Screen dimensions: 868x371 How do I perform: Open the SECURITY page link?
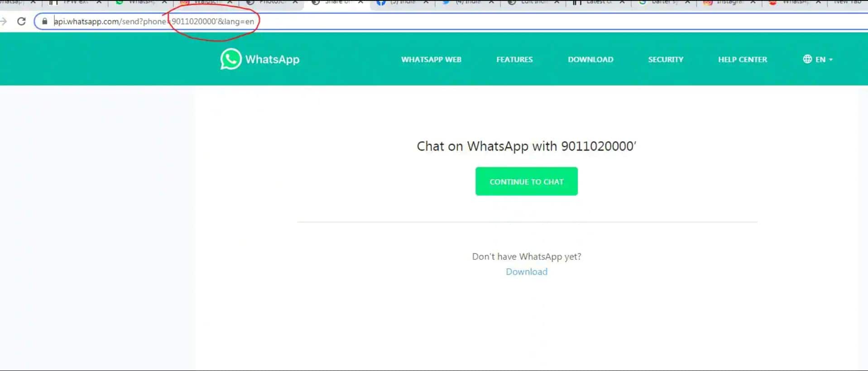[x=666, y=59]
